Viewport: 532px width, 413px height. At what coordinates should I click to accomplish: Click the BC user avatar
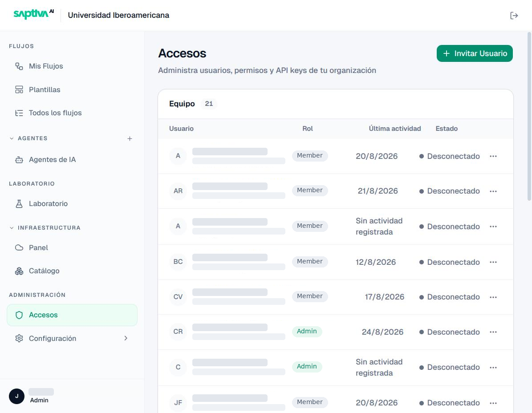click(x=178, y=262)
